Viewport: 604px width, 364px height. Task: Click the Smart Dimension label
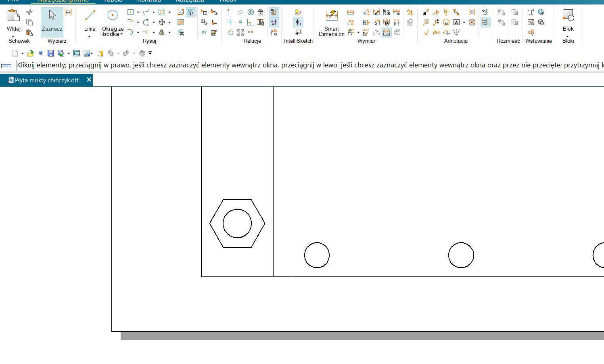332,31
